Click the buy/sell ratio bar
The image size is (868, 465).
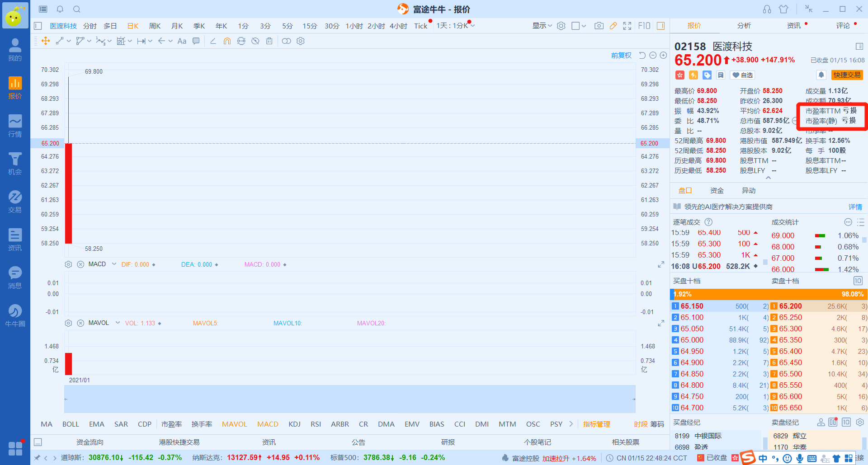click(769, 294)
